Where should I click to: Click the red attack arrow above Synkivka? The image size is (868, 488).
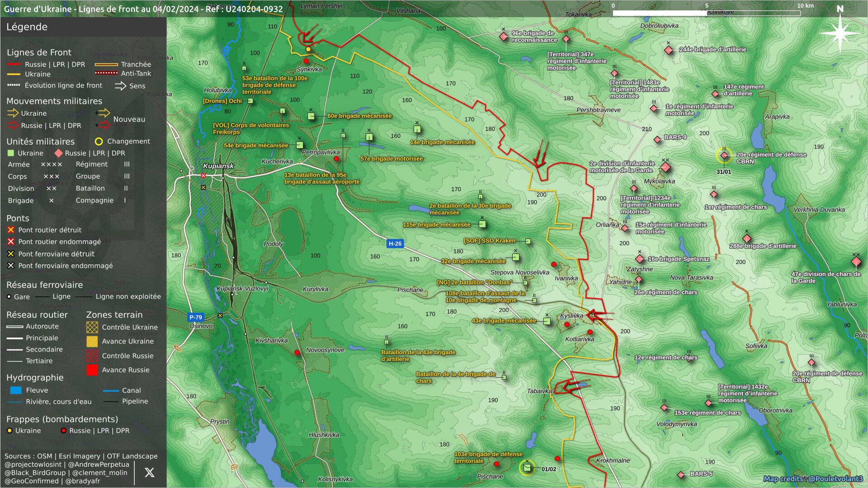click(312, 33)
